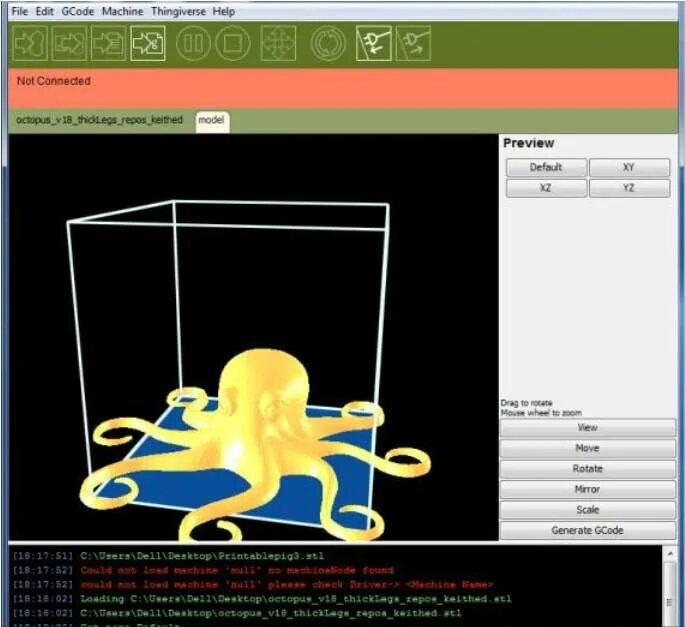Switch preview to YZ view
The image size is (685, 627).
[629, 188]
